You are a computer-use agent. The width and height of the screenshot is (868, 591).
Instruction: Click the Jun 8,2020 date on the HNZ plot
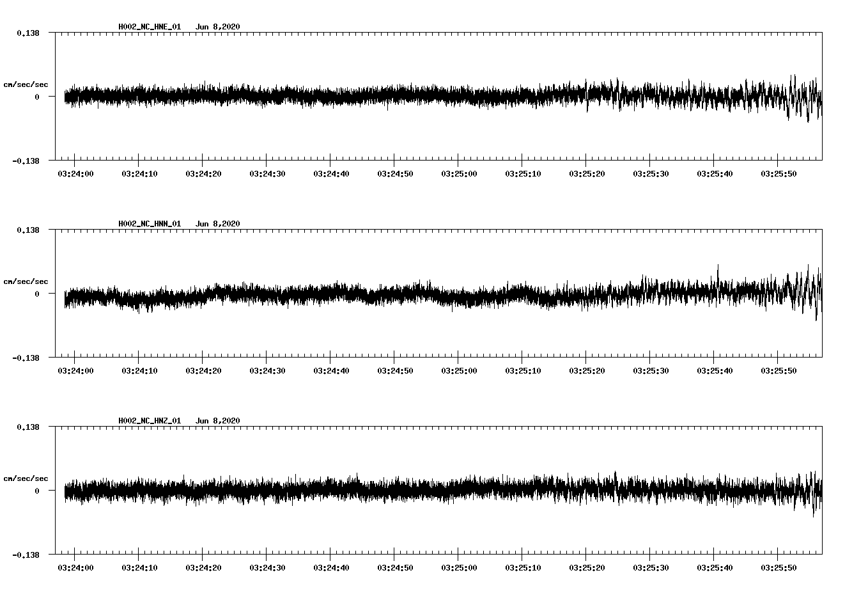pyautogui.click(x=217, y=421)
